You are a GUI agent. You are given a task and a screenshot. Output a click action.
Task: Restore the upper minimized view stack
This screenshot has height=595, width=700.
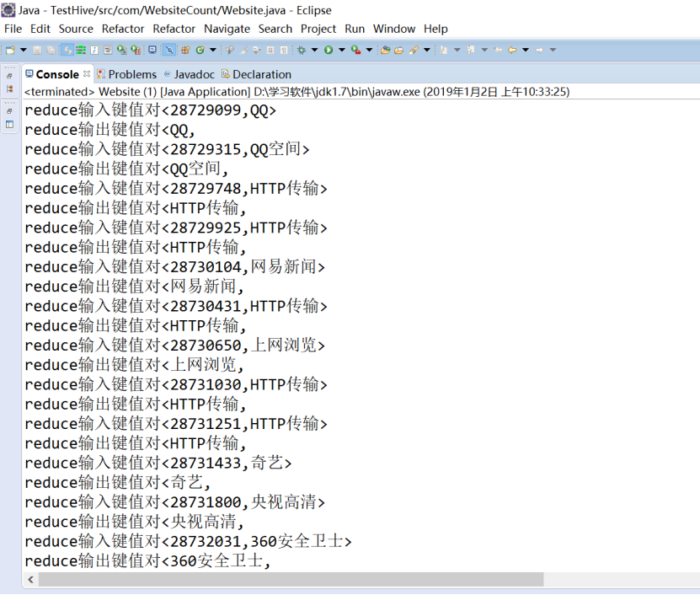pos(9,76)
